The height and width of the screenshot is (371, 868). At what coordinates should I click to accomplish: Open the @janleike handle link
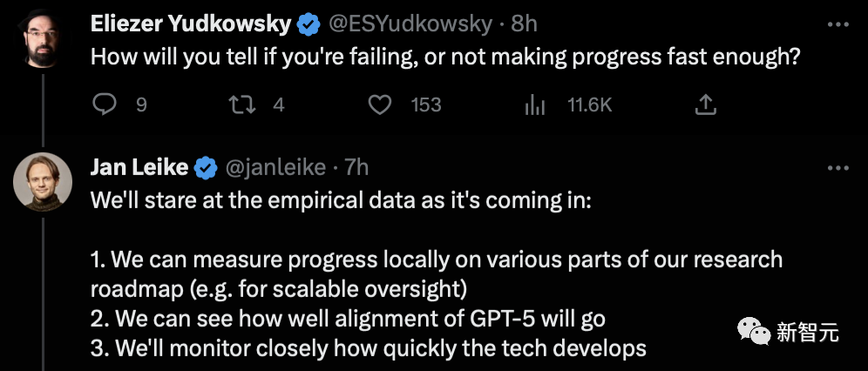(275, 168)
